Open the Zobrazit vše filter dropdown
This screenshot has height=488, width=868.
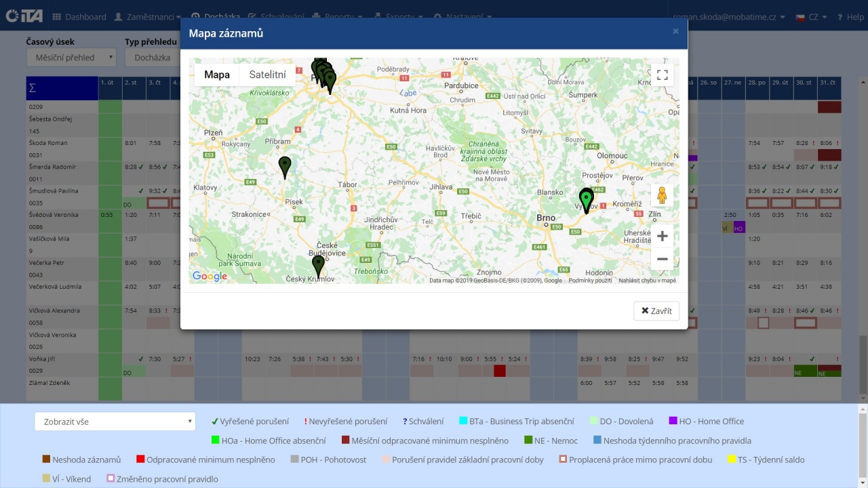click(115, 421)
